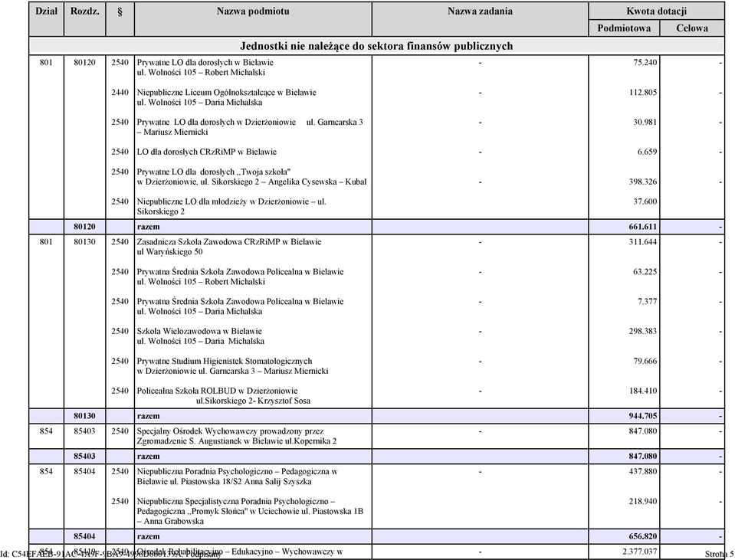
Task: Click the 85404 razem total 656.820
Action: point(643,536)
